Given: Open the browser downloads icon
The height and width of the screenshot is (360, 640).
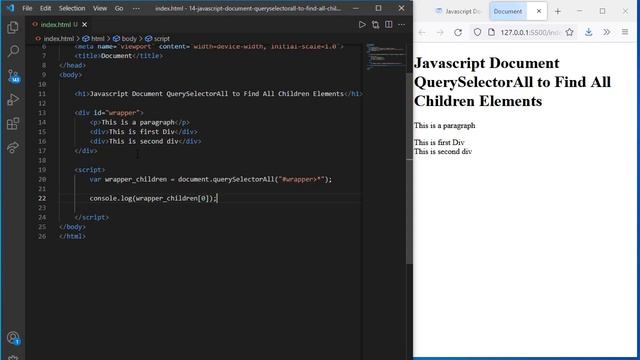Looking at the screenshot, I should coord(589,32).
